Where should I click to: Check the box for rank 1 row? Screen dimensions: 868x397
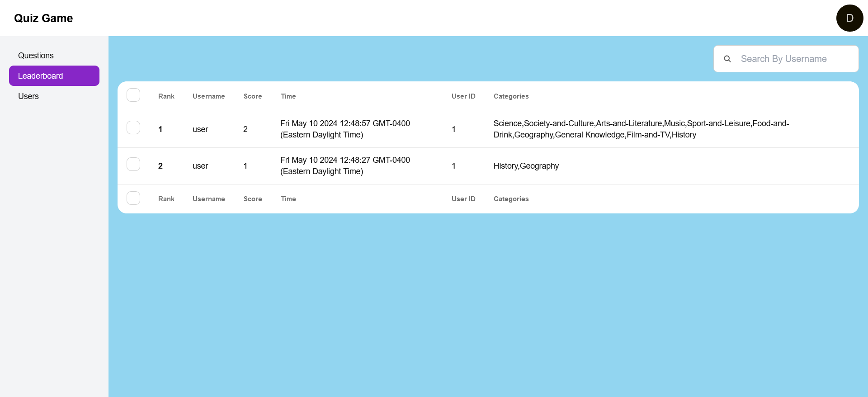133,128
